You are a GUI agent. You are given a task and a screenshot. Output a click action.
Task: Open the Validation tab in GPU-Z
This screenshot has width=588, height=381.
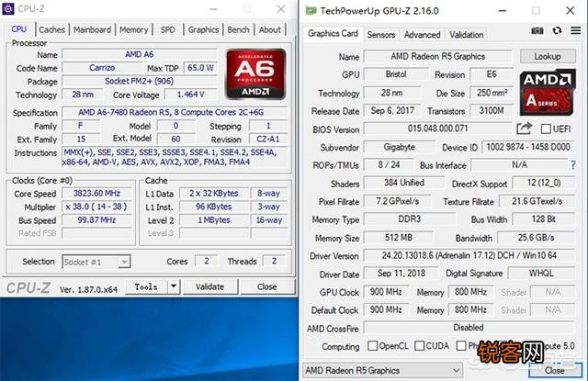(x=467, y=35)
